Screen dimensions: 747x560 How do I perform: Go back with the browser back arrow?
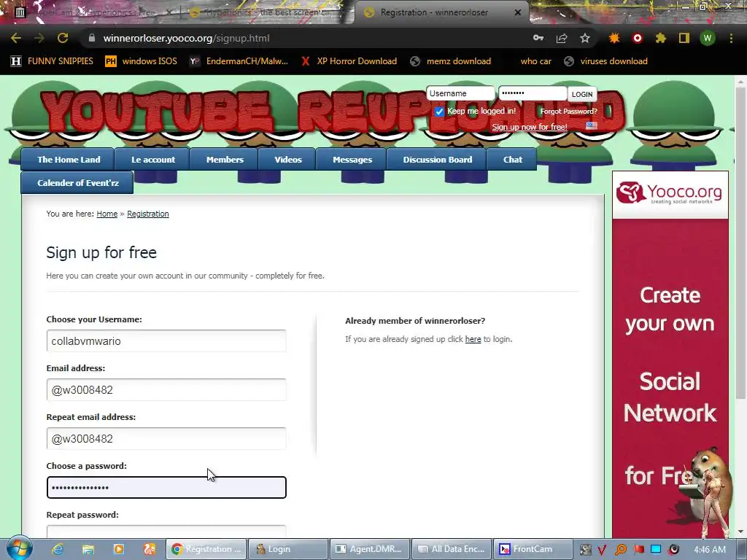point(16,38)
